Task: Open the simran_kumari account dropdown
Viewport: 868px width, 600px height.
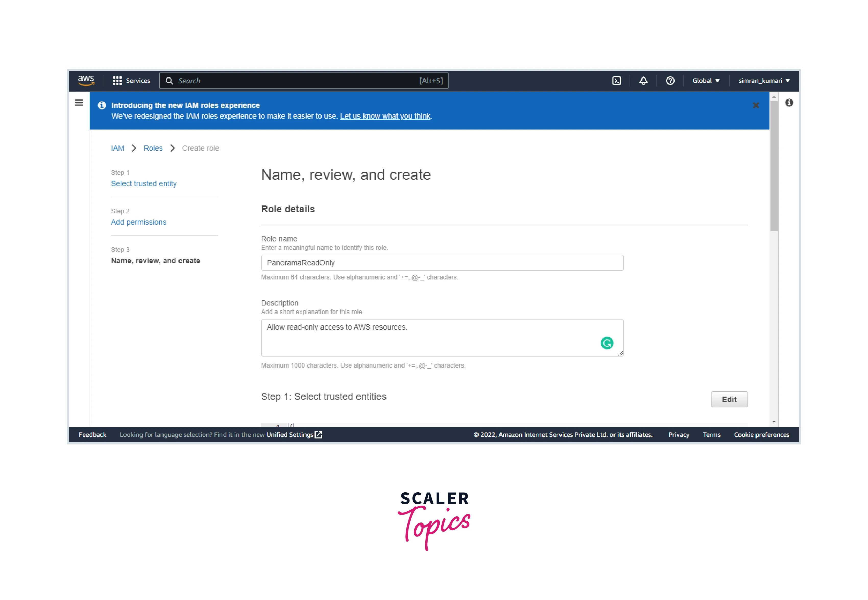Action: [763, 80]
